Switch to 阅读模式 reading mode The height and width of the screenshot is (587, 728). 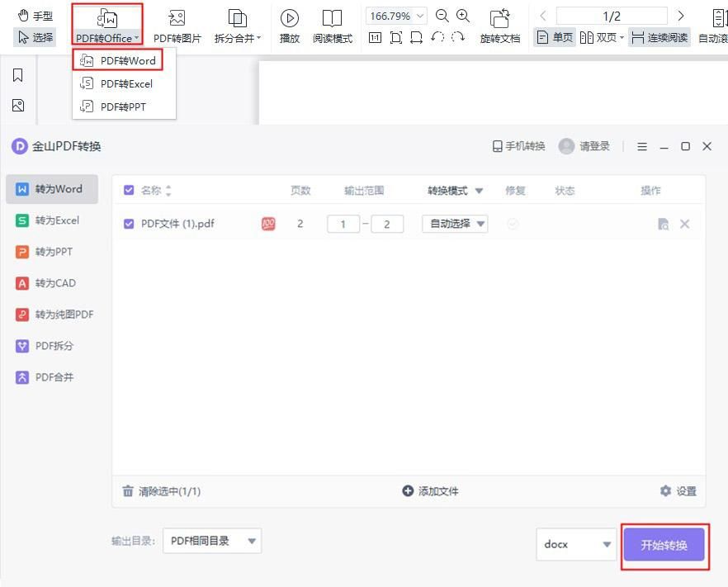pyautogui.click(x=333, y=26)
